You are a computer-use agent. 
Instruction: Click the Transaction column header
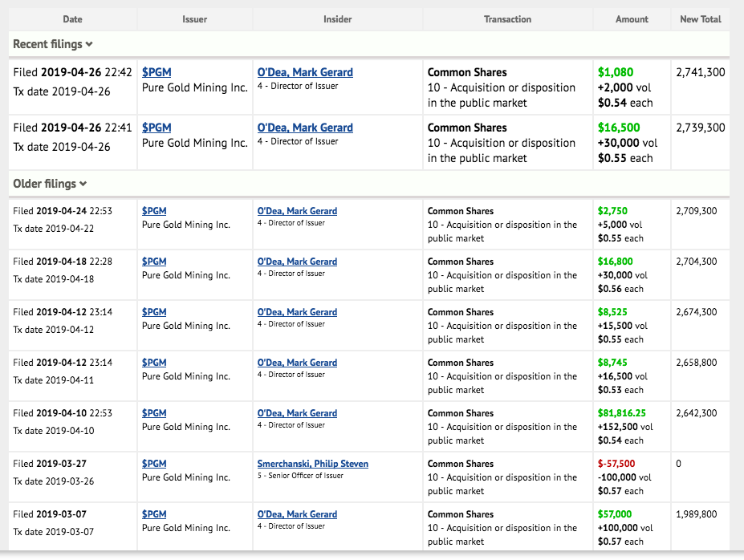(507, 19)
